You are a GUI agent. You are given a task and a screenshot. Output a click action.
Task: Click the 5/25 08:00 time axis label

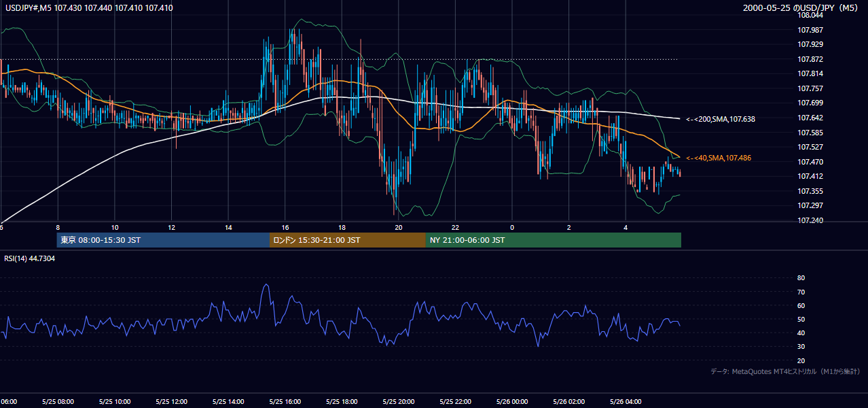pos(58,401)
